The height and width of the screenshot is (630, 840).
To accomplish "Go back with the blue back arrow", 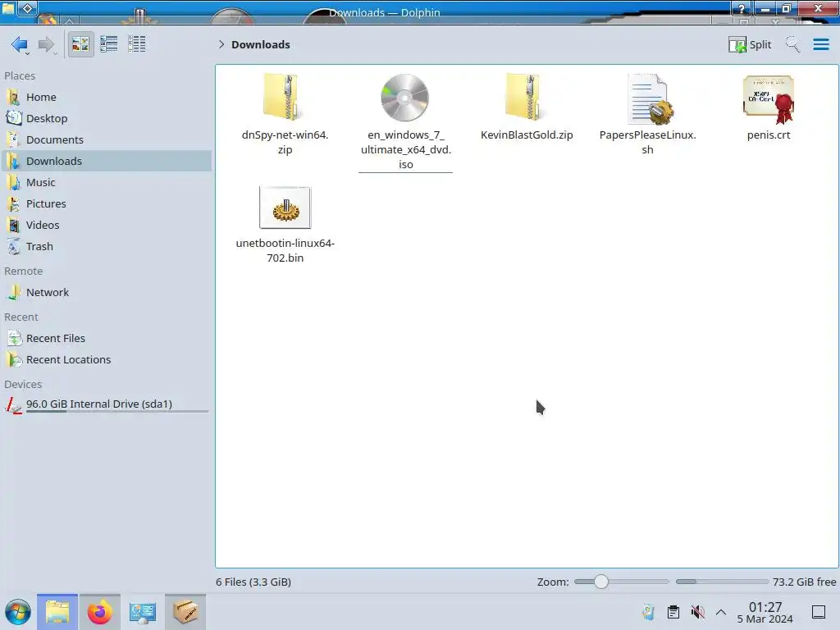I will [x=20, y=44].
